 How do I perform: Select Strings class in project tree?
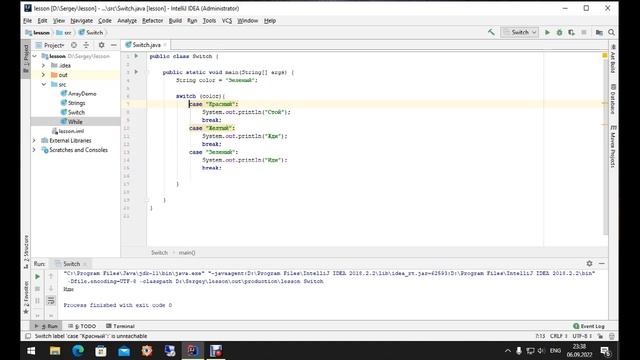pos(73,103)
